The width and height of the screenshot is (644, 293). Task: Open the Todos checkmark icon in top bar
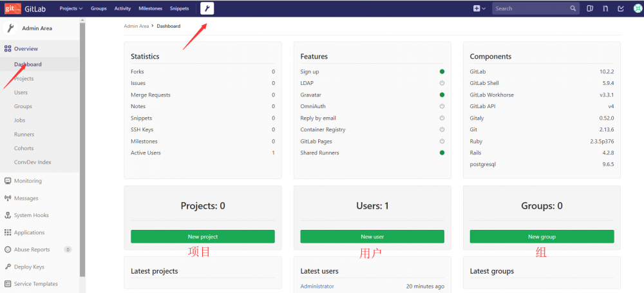[x=621, y=8]
